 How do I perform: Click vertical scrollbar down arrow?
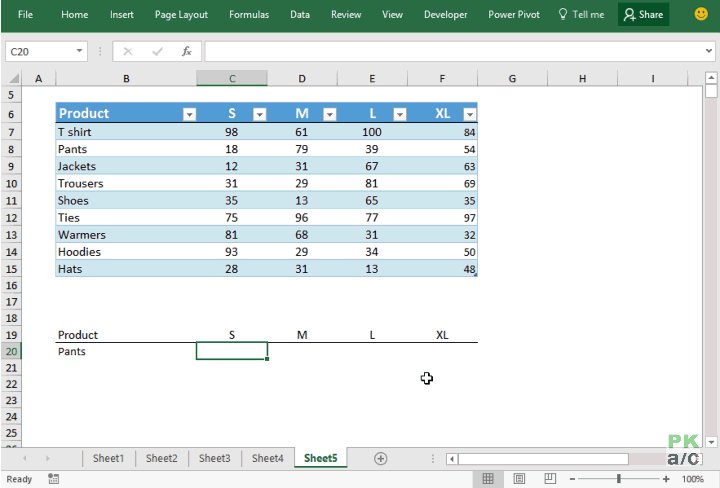(711, 442)
